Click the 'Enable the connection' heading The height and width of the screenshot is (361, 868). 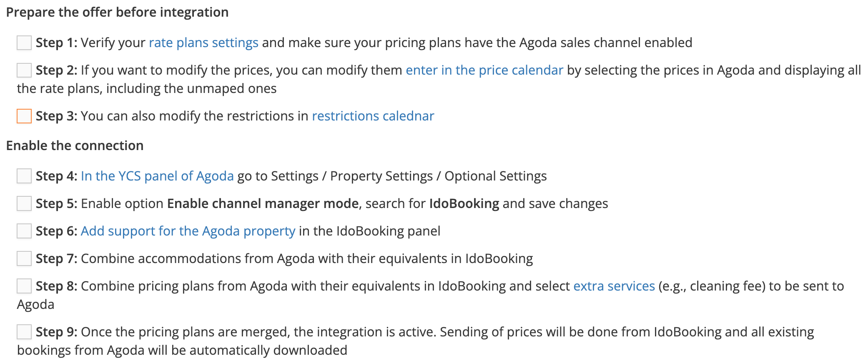click(x=75, y=146)
